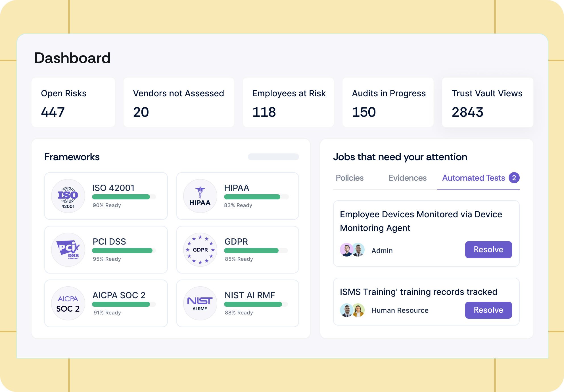Click the GDPR 85% readiness bar
Screen dimensions: 564x392
tap(256, 251)
